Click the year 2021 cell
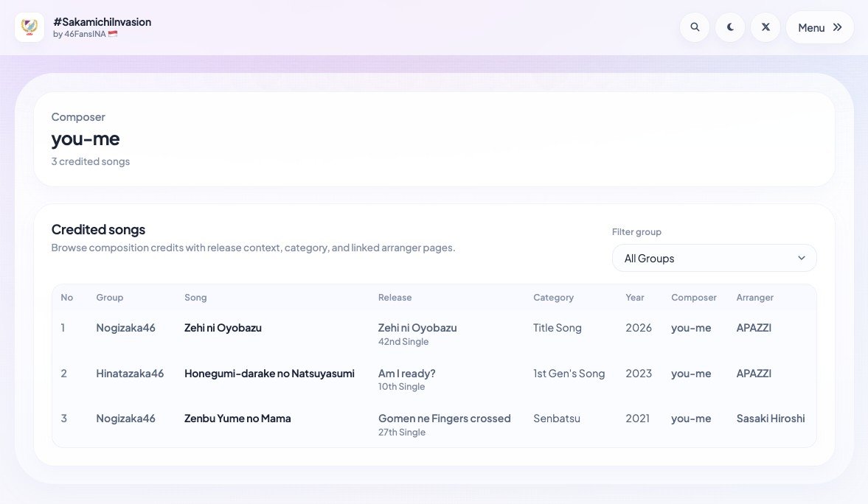 pyautogui.click(x=638, y=419)
